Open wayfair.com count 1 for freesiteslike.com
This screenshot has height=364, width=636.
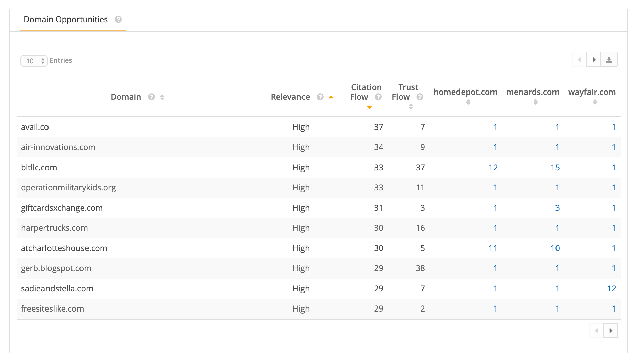click(x=614, y=309)
